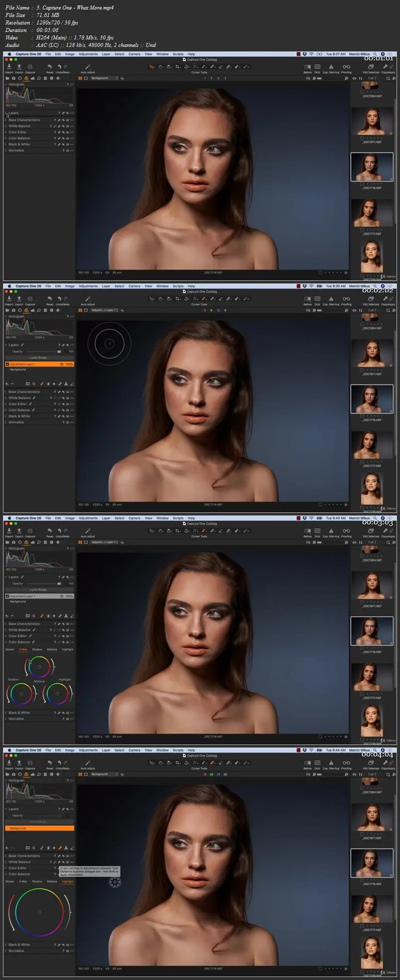Toggle the Grid overlay in the 00:02:02 frame

pyautogui.click(x=317, y=299)
